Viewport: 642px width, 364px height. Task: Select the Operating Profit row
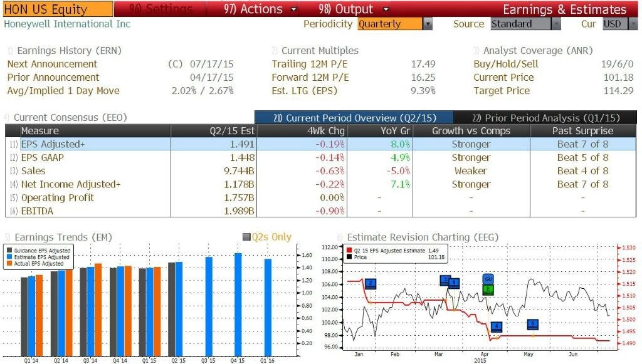[320, 198]
